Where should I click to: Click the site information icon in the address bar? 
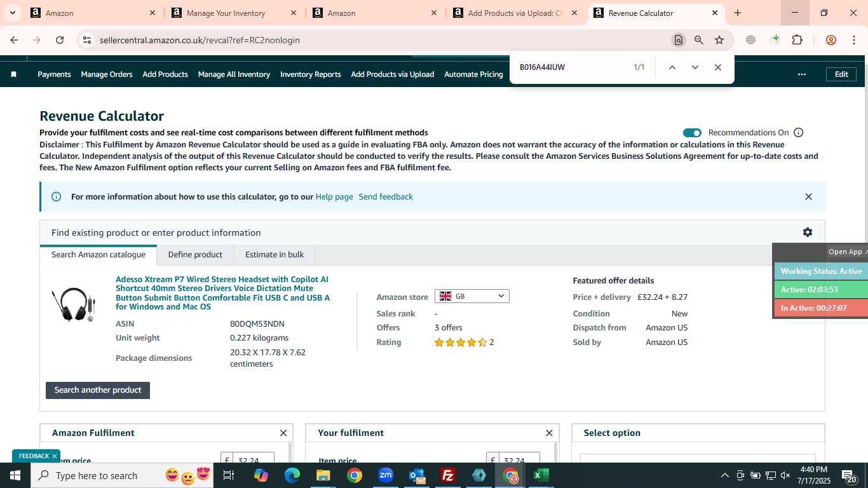point(87,40)
